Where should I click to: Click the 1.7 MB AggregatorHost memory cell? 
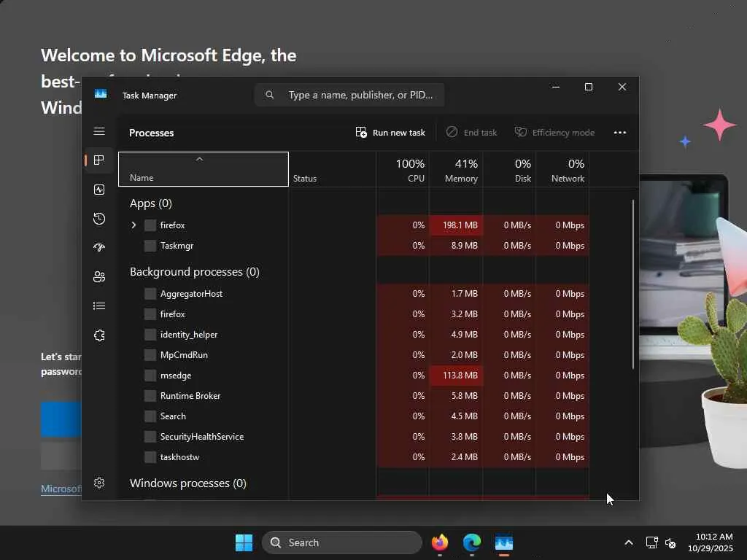[x=457, y=294]
